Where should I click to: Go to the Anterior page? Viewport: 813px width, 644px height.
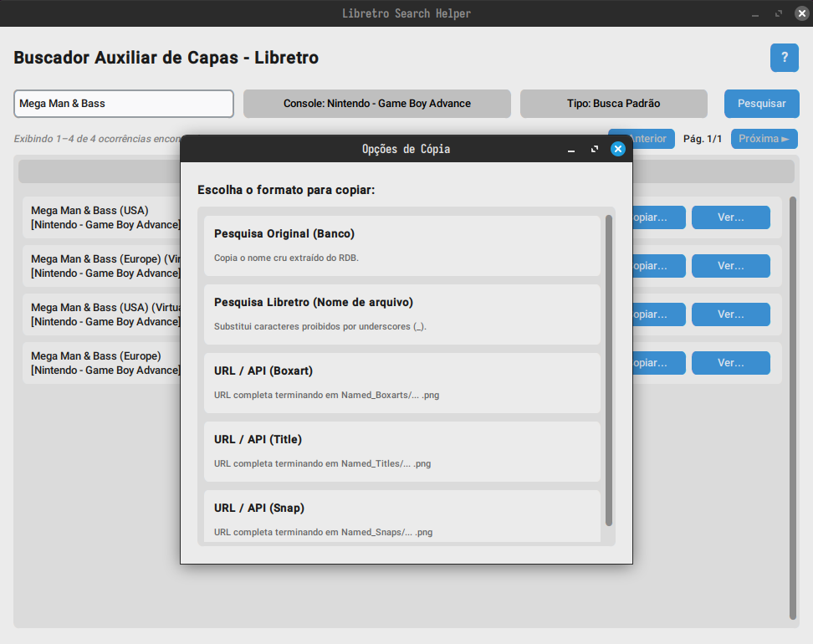648,139
